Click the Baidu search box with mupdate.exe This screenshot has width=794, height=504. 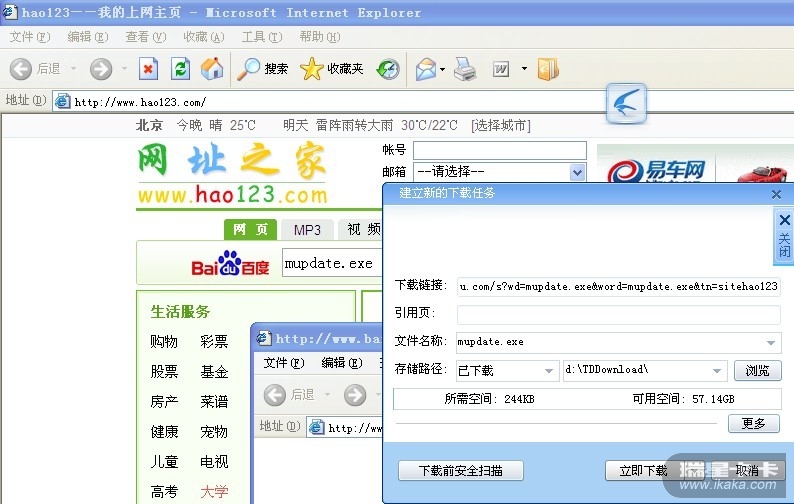point(333,263)
